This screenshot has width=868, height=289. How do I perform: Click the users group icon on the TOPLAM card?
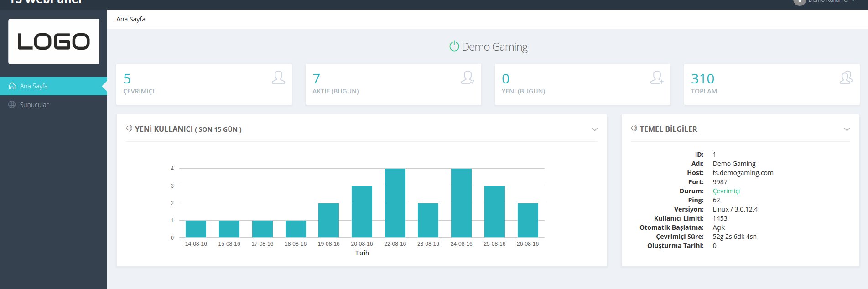[846, 77]
